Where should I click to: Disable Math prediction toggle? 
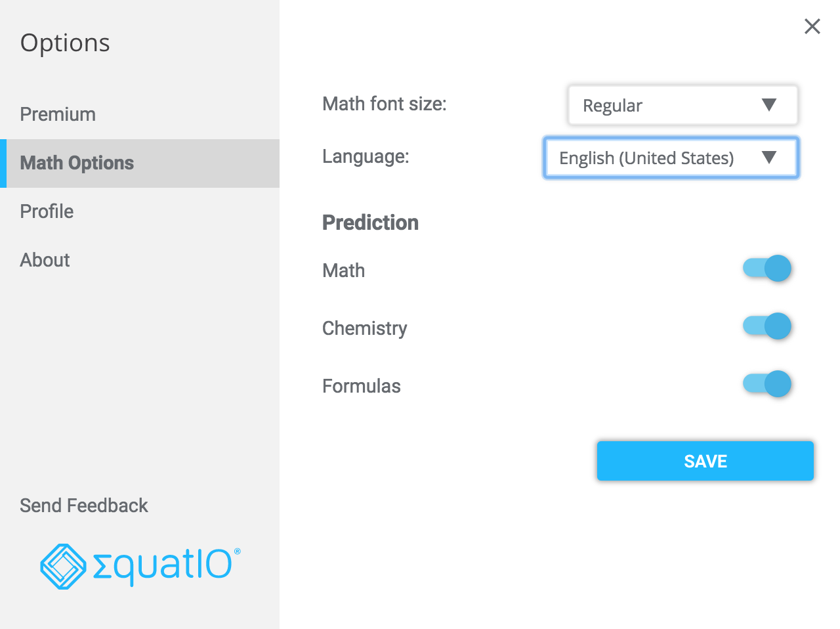pyautogui.click(x=766, y=269)
